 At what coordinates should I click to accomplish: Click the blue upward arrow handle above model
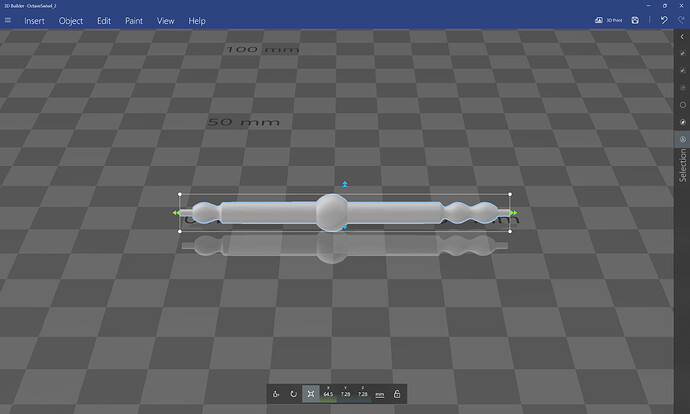tap(345, 184)
